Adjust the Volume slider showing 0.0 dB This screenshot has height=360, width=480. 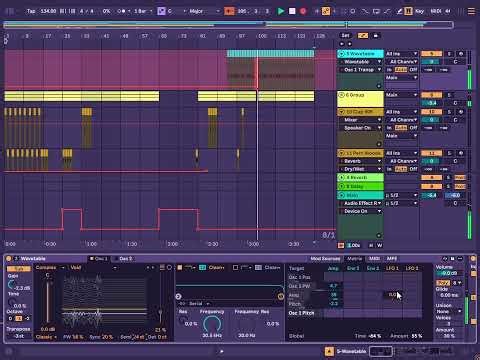(x=449, y=273)
